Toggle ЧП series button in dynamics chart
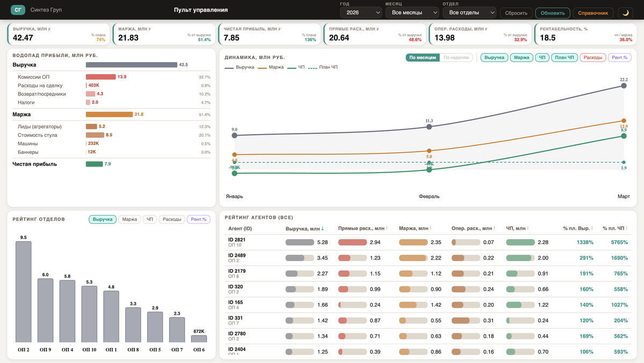This screenshot has height=363, width=644. 541,57
